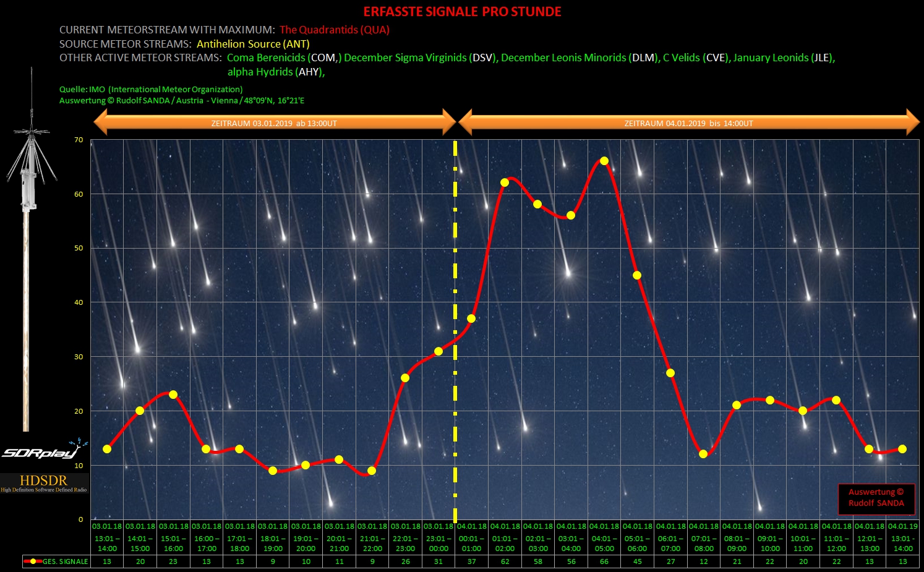924x572 pixels.
Task: Click the ZEITRAUM 03.01.2019 ab 13:00UT banner
Action: click(274, 123)
